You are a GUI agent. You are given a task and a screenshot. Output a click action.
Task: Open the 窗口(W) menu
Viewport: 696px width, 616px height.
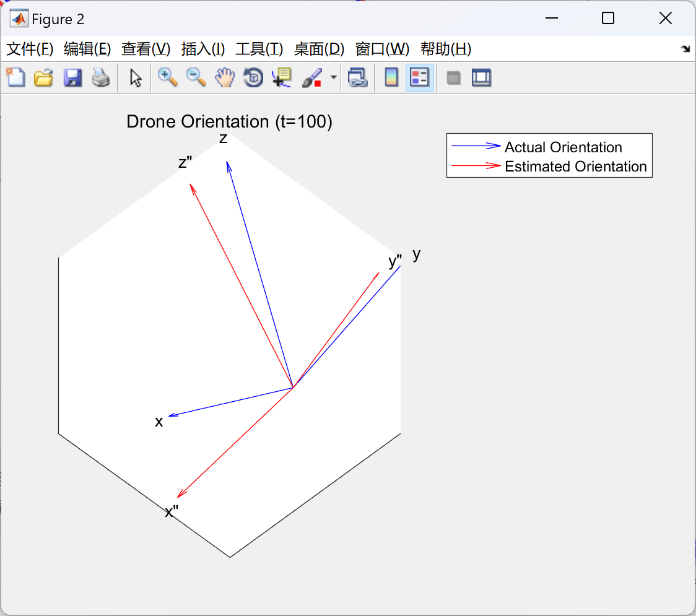[382, 49]
